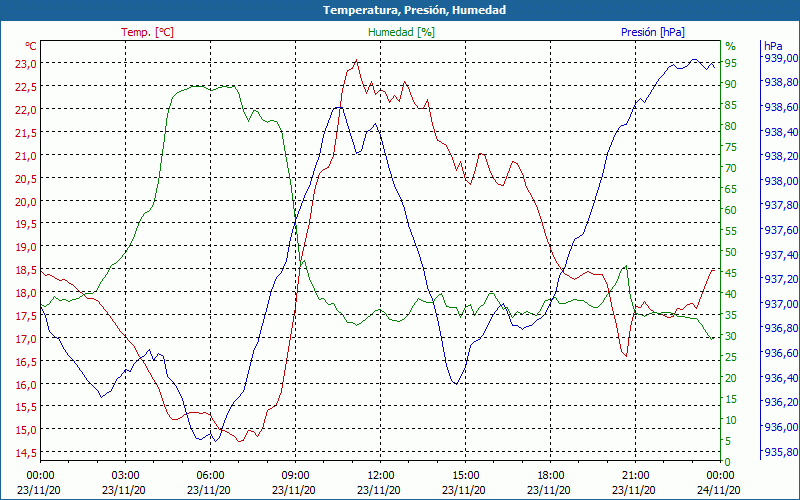Click the '16,0' temperature axis value
Image resolution: width=800 pixels, height=500 pixels.
coord(26,385)
